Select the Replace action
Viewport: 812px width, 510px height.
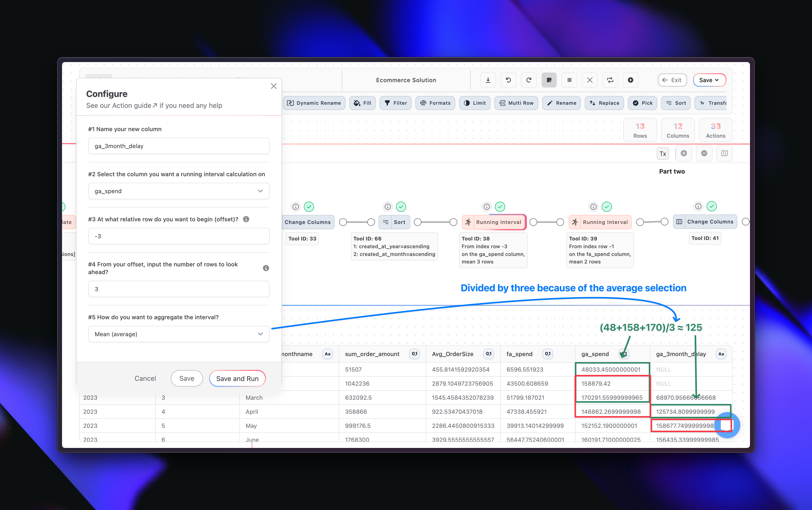tap(604, 103)
